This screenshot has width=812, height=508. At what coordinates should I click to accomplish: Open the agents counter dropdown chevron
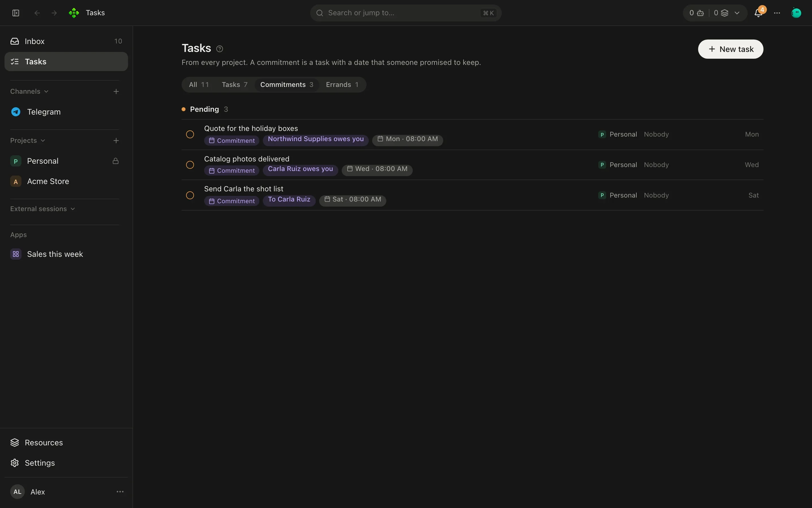coord(737,13)
